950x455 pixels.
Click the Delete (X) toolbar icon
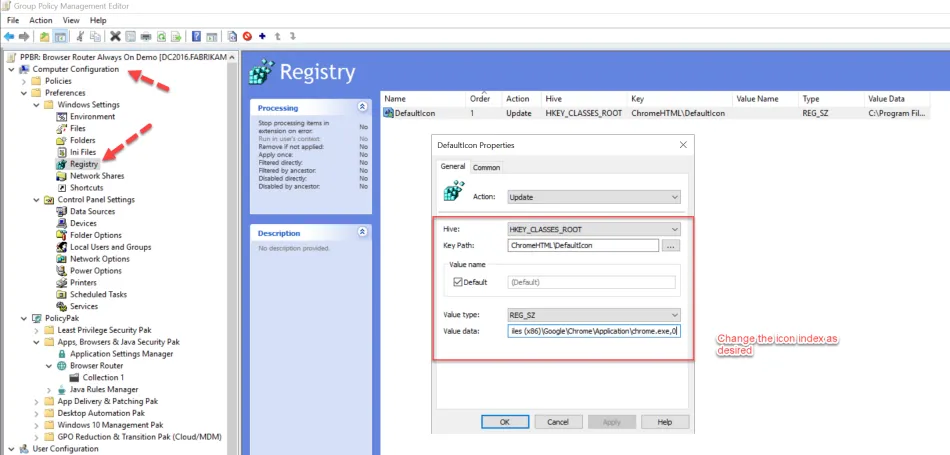coord(115,36)
